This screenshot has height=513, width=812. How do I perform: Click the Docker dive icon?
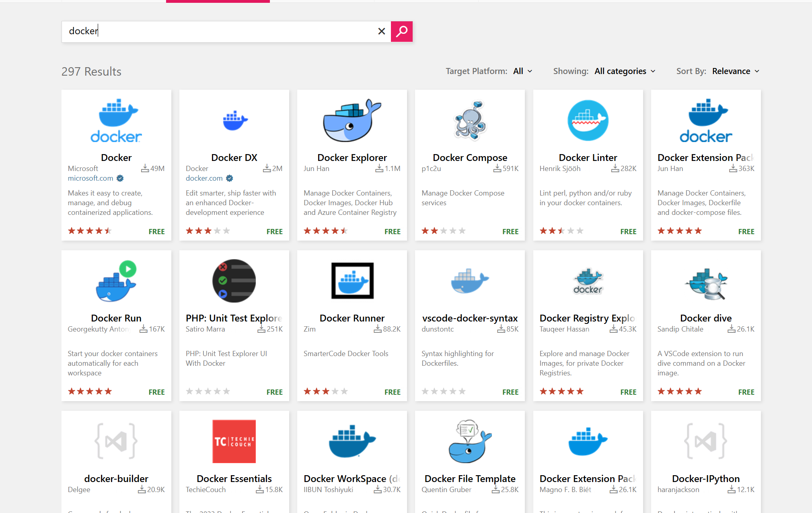point(706,283)
